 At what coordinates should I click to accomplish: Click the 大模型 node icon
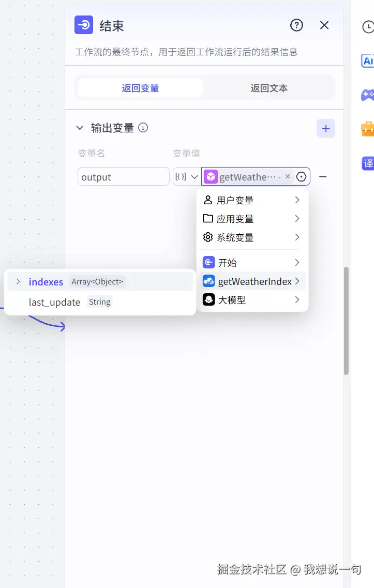[208, 299]
